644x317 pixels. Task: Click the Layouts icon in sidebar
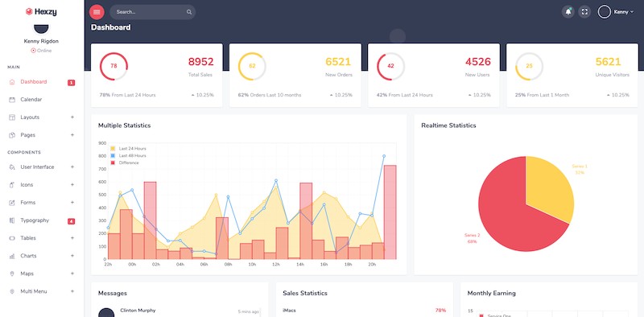pyautogui.click(x=12, y=117)
